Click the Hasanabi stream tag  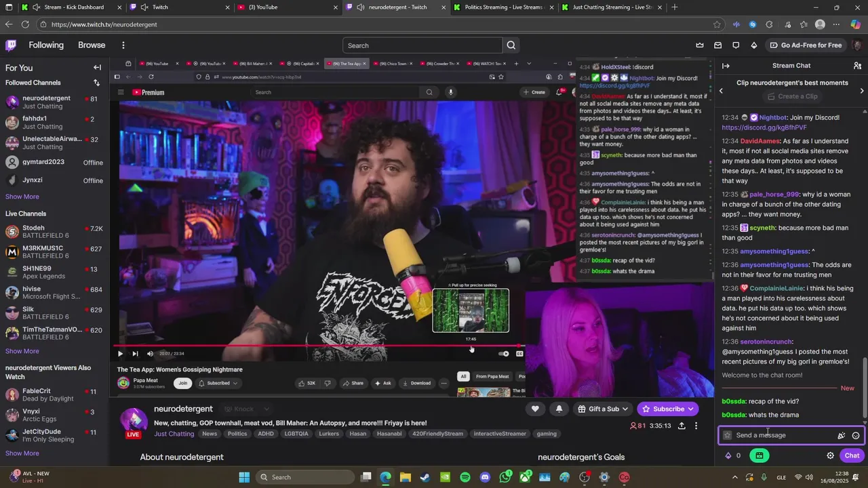389,434
